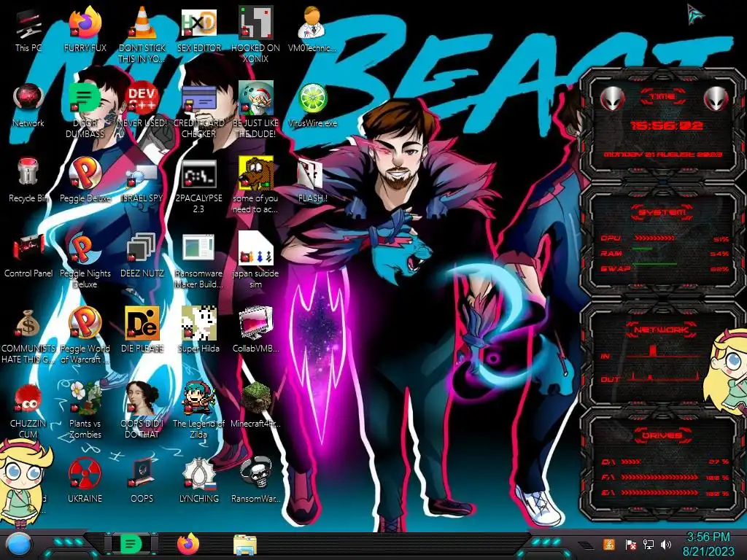The image size is (747, 560).
Task: Open the green document D FOR DUMBASS icon
Action: pos(85,111)
